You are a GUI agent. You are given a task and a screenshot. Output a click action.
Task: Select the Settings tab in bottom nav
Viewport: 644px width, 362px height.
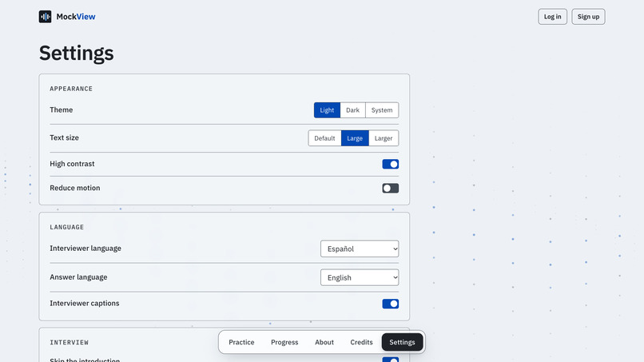tap(402, 342)
